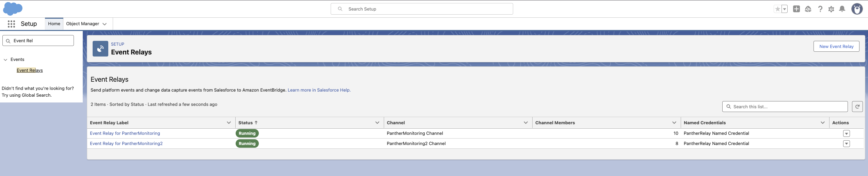The width and height of the screenshot is (868, 176).
Task: Click channel members value 8
Action: [x=677, y=144]
